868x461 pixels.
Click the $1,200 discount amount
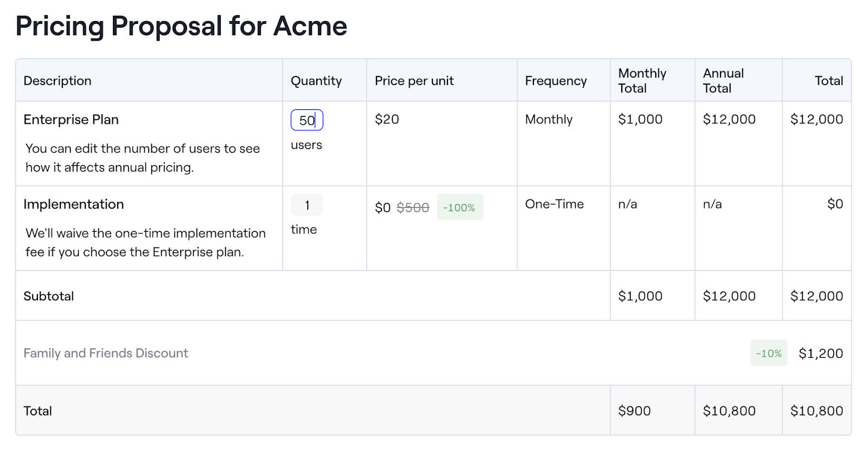tap(820, 354)
